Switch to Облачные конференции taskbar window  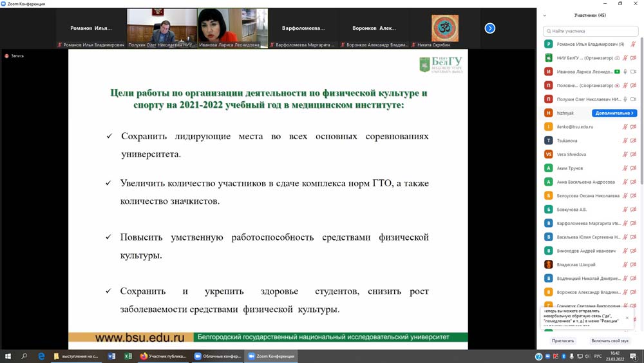pos(218,356)
